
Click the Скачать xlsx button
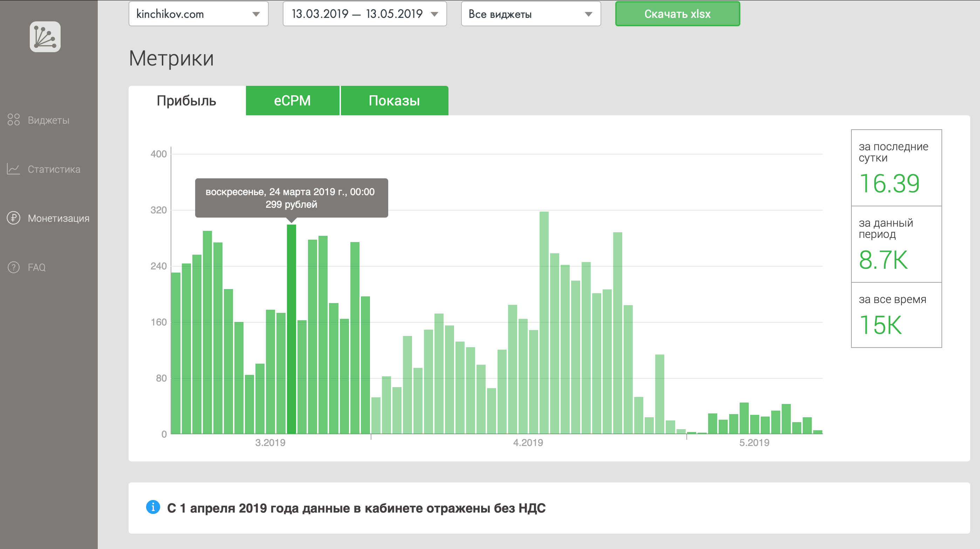pos(677,14)
